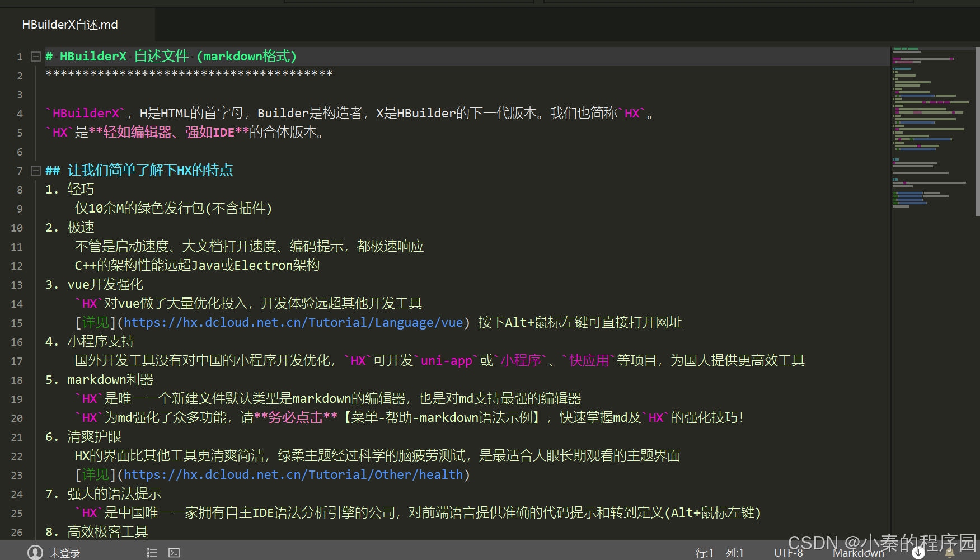The height and width of the screenshot is (560, 980).
Task: Click the code minimap preview
Action: click(x=932, y=129)
